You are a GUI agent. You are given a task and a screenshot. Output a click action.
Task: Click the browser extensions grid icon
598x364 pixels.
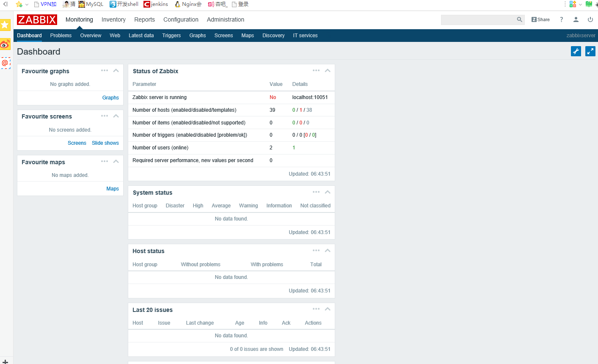click(x=573, y=4)
